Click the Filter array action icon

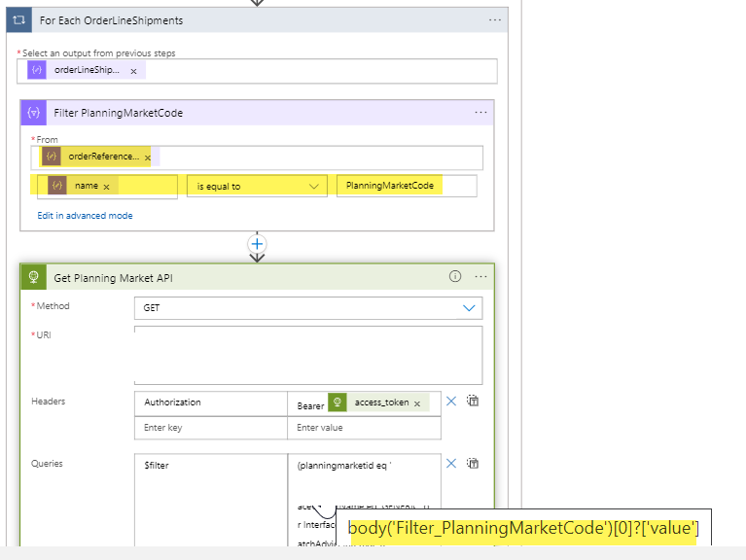(x=34, y=113)
